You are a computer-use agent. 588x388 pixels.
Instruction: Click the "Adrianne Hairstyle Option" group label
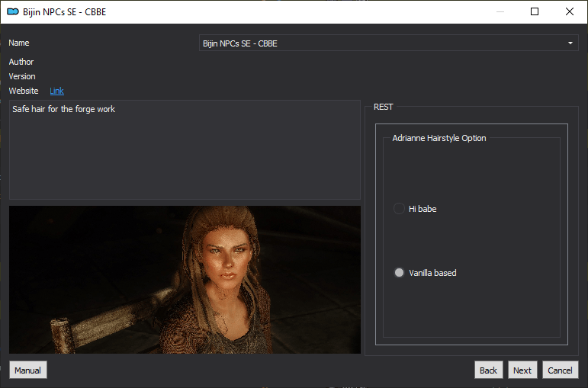(439, 138)
